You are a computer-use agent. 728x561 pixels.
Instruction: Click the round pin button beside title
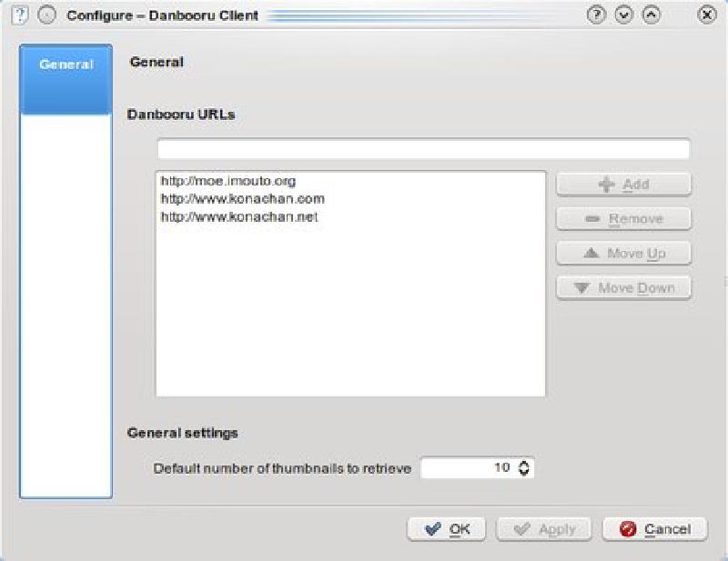tap(46, 15)
